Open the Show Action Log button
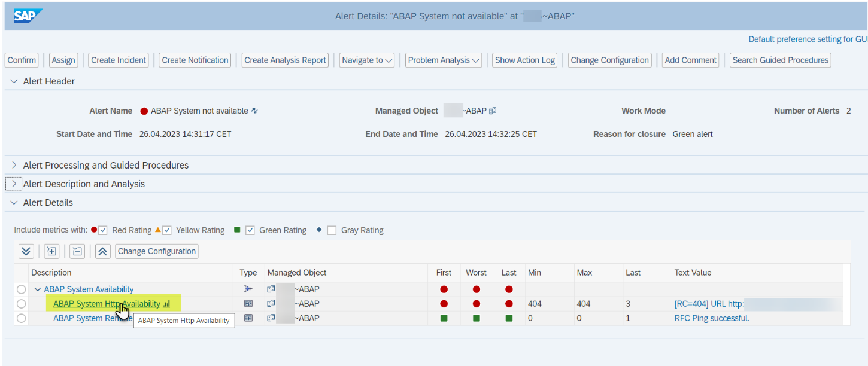Screen dimensions: 868x366 525,60
